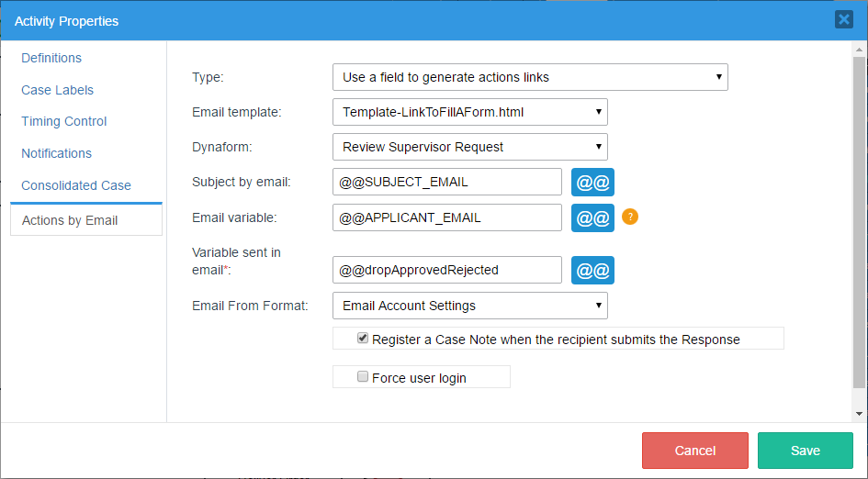Uncheck Register a Case Note checkbox
This screenshot has width=868, height=479.
(x=363, y=339)
